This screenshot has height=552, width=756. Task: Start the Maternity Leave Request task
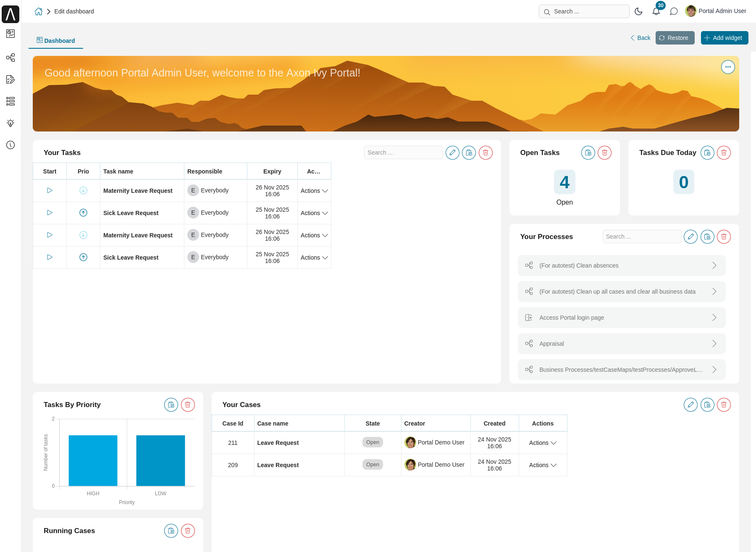coord(49,190)
